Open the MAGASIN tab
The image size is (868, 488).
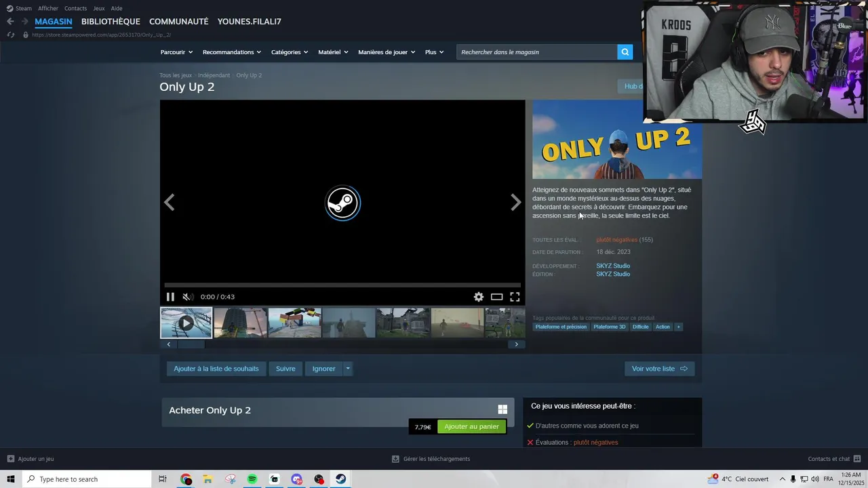(54, 22)
